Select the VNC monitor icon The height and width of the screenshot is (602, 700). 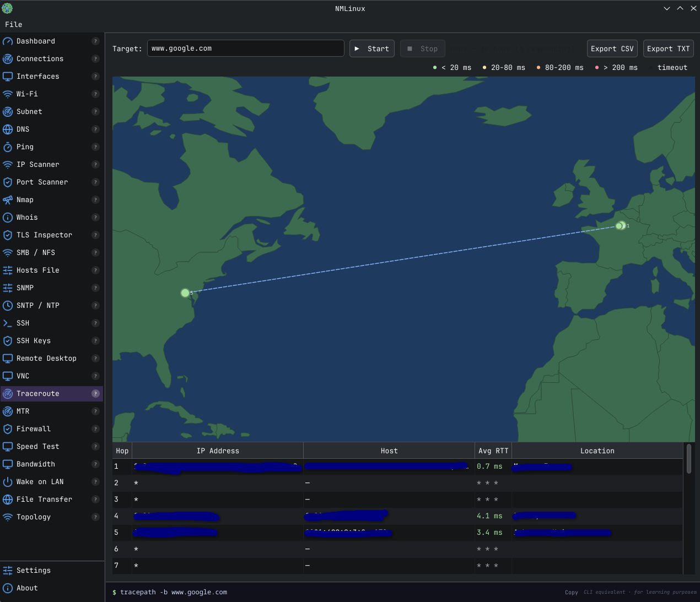pyautogui.click(x=8, y=376)
